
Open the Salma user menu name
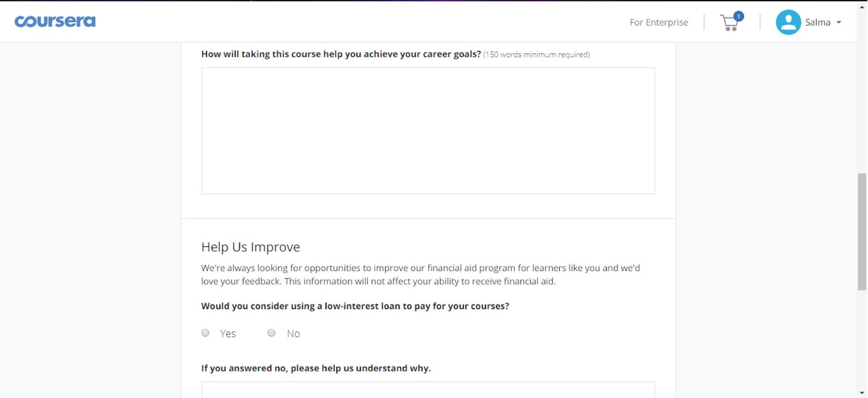coord(818,22)
